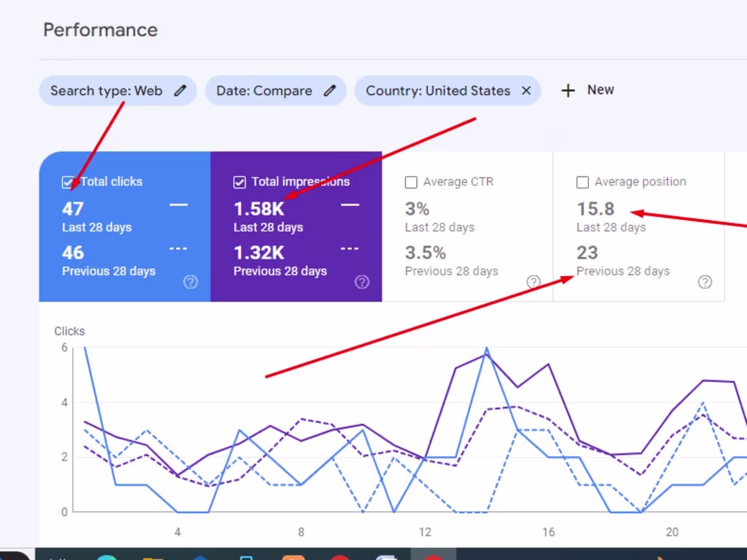Image resolution: width=747 pixels, height=560 pixels.
Task: Enable the Average position checkbox
Action: tap(582, 182)
